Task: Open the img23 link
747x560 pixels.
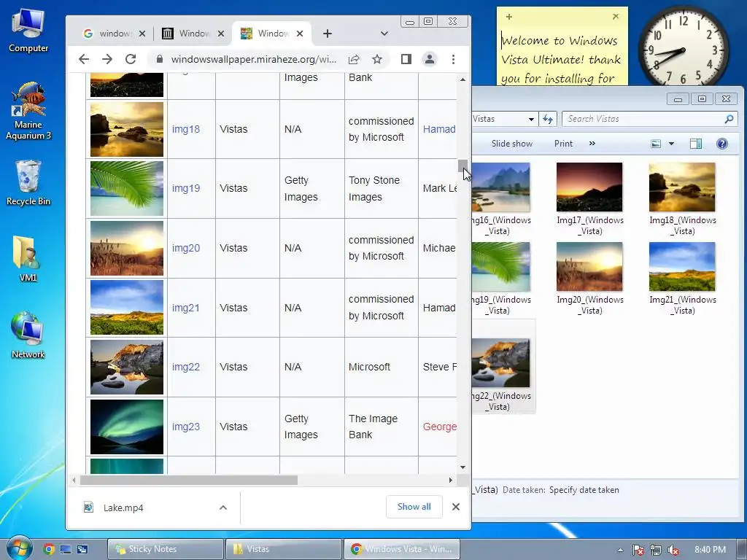Action: click(186, 427)
